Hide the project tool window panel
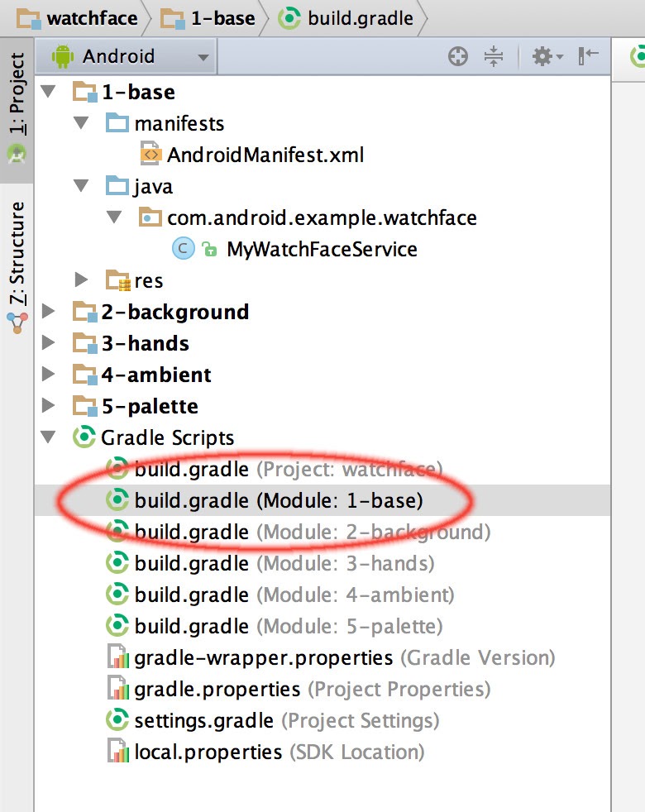The width and height of the screenshot is (645, 812). coord(588,56)
